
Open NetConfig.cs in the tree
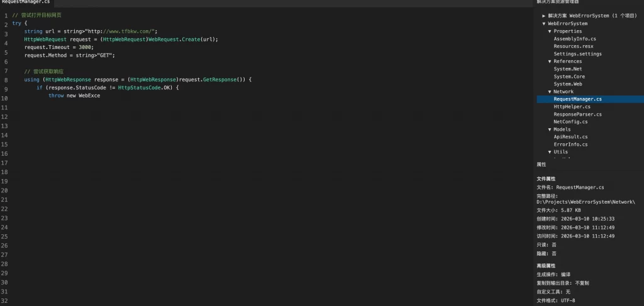click(x=570, y=122)
